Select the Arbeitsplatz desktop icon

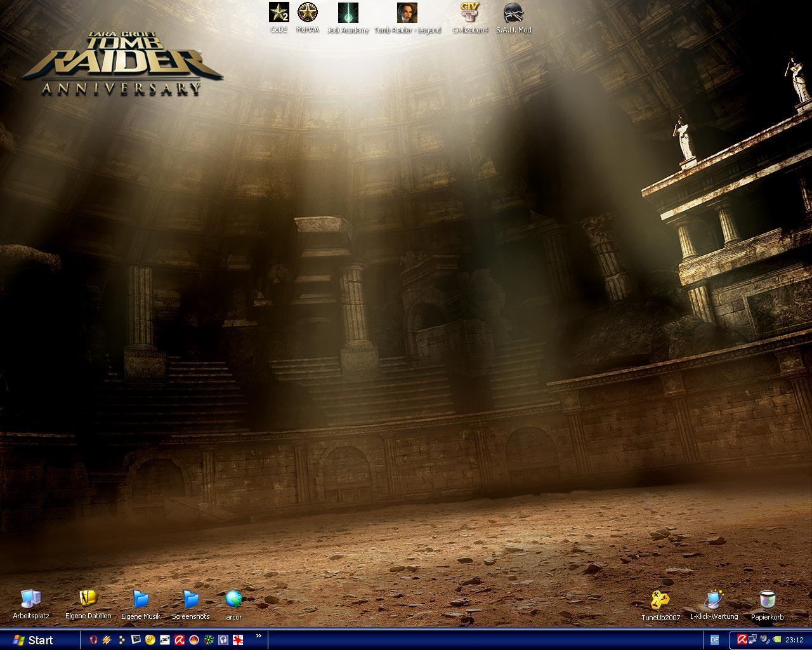tap(31, 604)
